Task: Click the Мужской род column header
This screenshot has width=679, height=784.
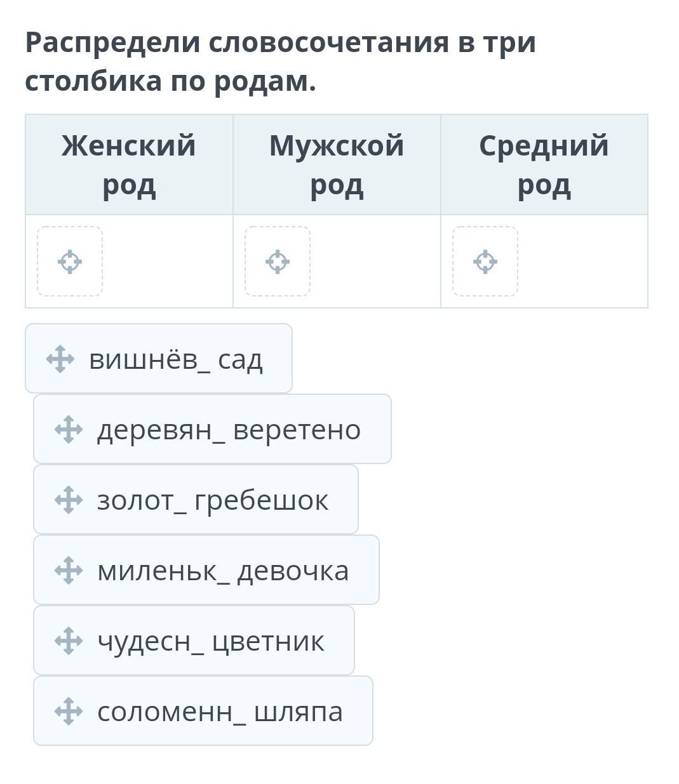Action: [337, 165]
